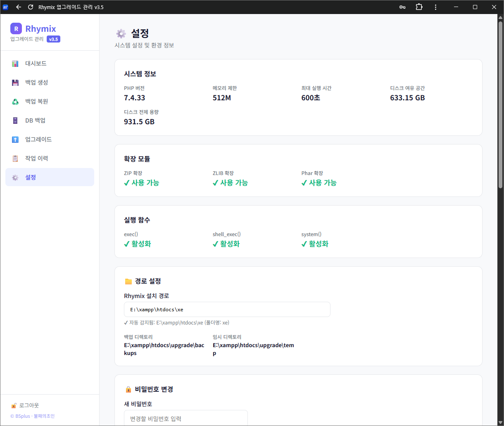The width and height of the screenshot is (504, 426).
Task: Click the 자동 감지됨 path hint text
Action: pyautogui.click(x=177, y=323)
